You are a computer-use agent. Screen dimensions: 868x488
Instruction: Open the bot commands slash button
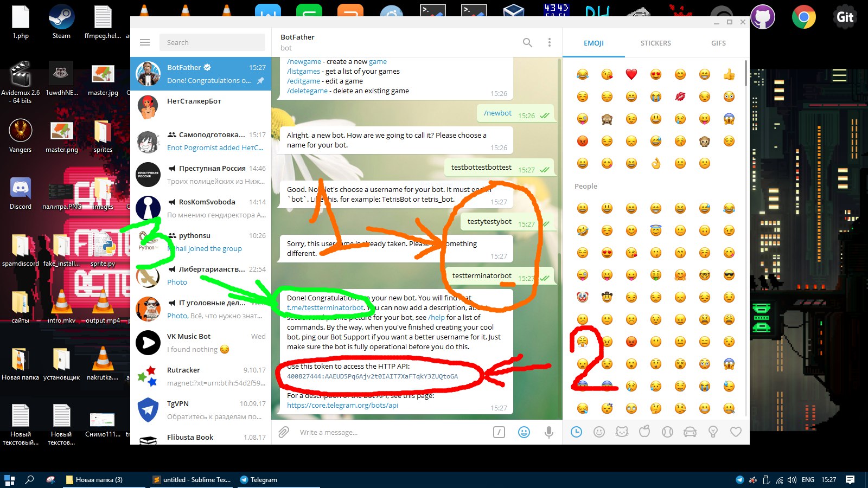click(499, 432)
